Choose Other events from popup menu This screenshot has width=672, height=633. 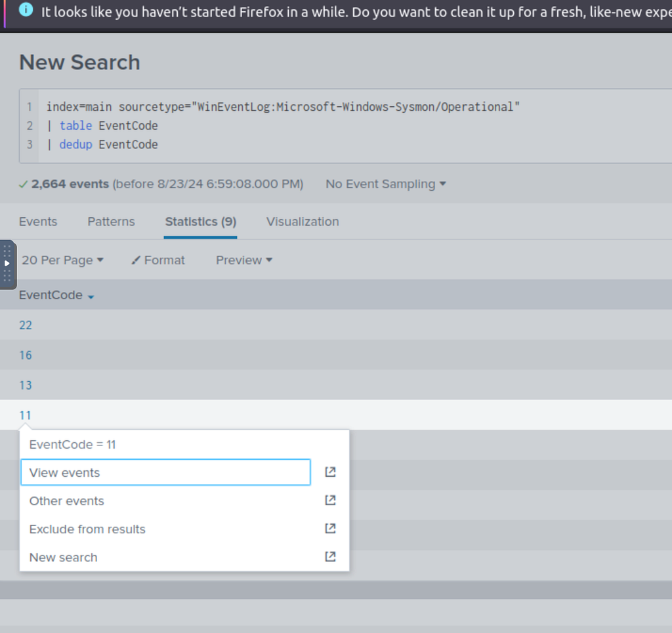tap(165, 500)
